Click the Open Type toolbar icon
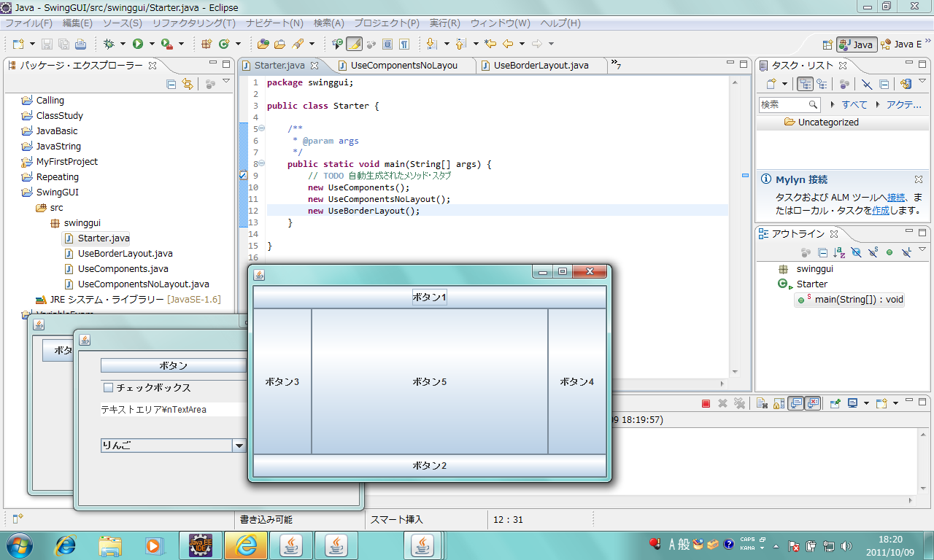This screenshot has height=560, width=934. (x=263, y=44)
